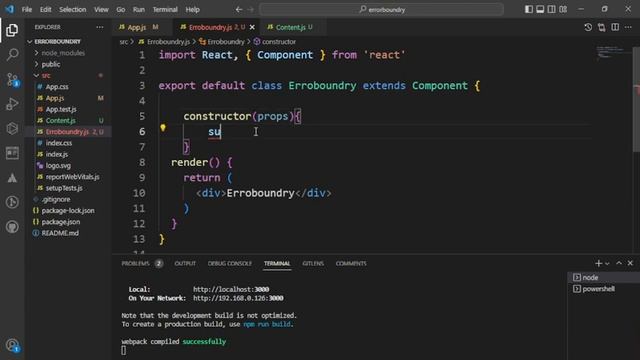Open the Search view in activity bar
Screen dimensions: 640x360
[13, 54]
